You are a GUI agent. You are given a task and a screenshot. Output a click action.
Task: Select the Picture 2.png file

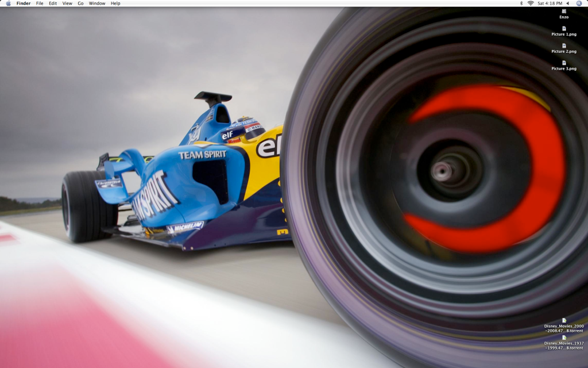(564, 45)
